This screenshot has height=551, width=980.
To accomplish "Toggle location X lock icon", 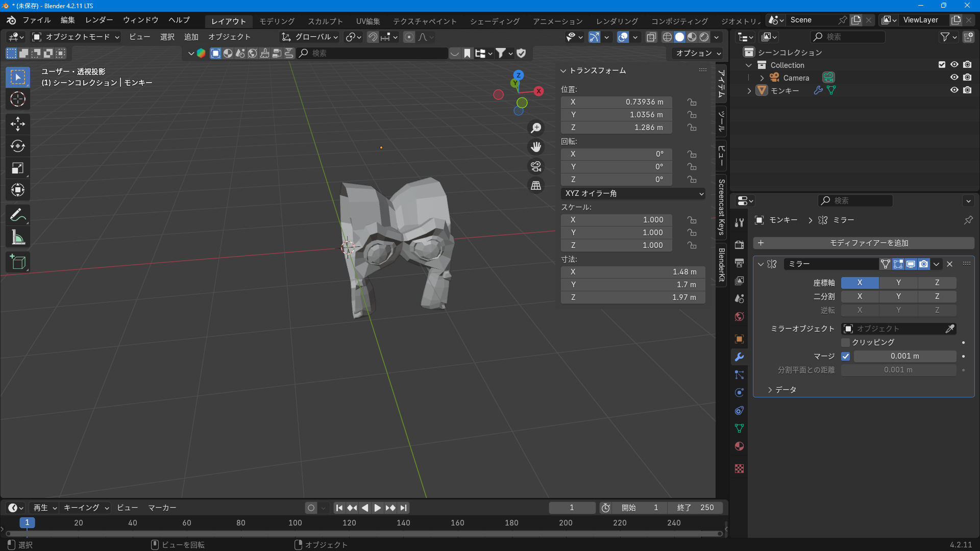I will click(x=692, y=102).
